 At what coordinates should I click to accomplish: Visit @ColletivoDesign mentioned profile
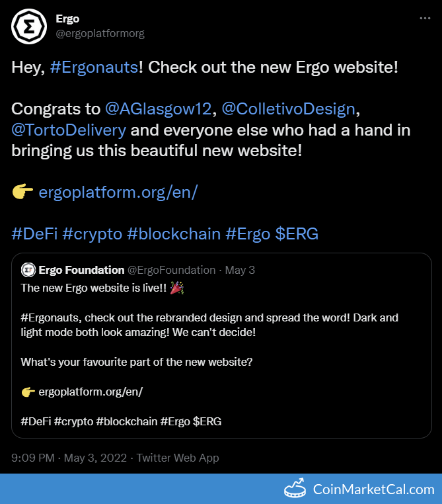click(289, 108)
